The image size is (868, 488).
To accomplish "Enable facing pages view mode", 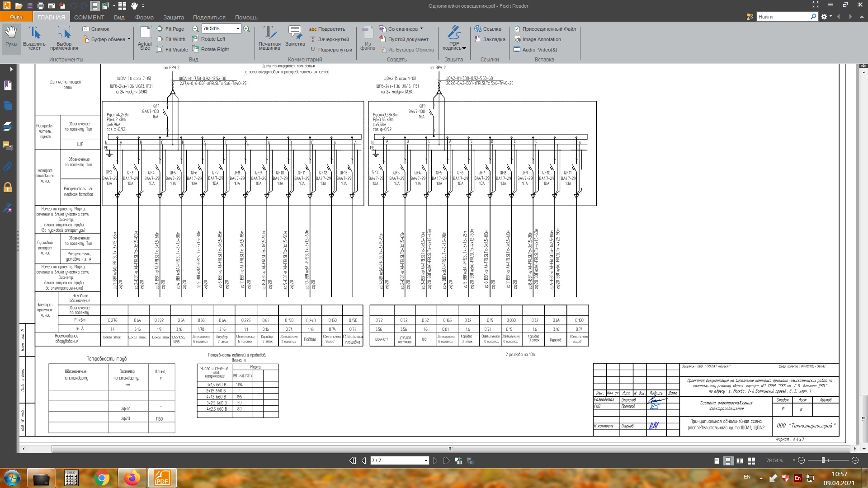I will point(740,461).
